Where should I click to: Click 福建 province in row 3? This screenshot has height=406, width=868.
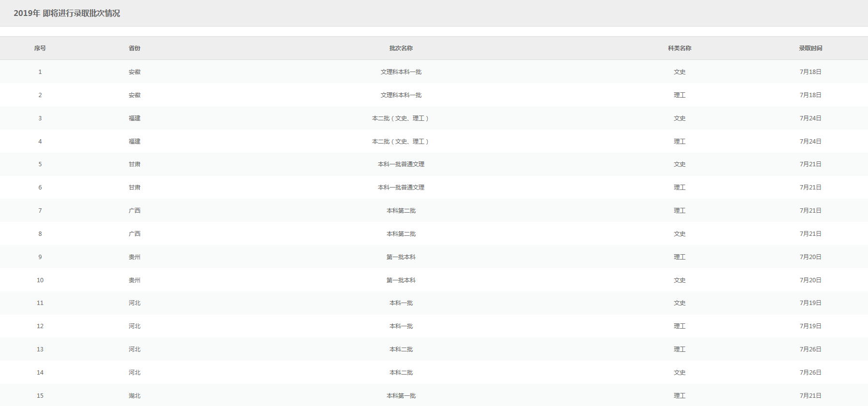point(134,118)
